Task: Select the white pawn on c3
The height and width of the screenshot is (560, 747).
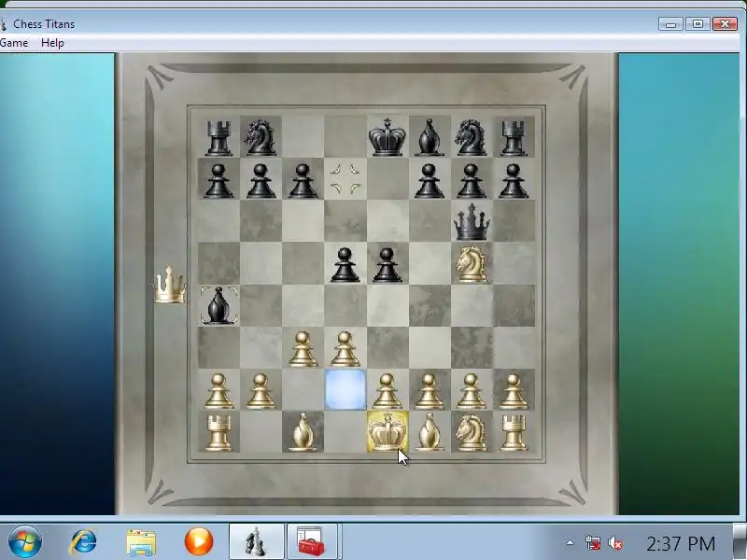Action: 303,349
